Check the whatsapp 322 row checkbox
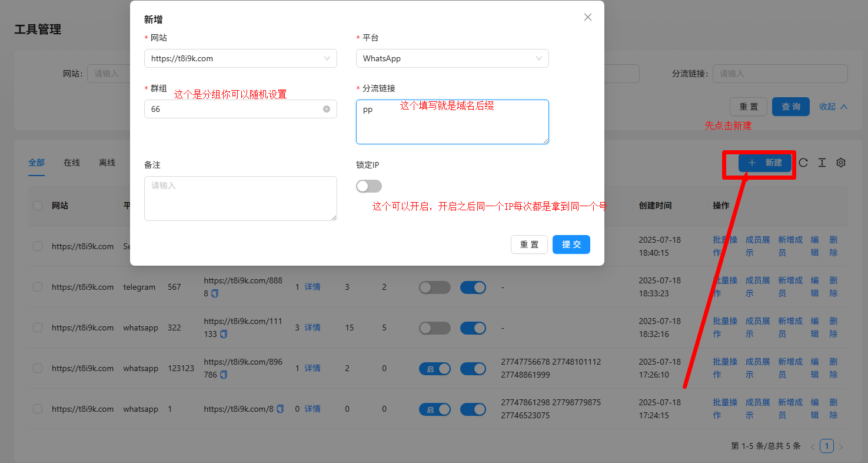This screenshot has height=463, width=868. [x=38, y=328]
